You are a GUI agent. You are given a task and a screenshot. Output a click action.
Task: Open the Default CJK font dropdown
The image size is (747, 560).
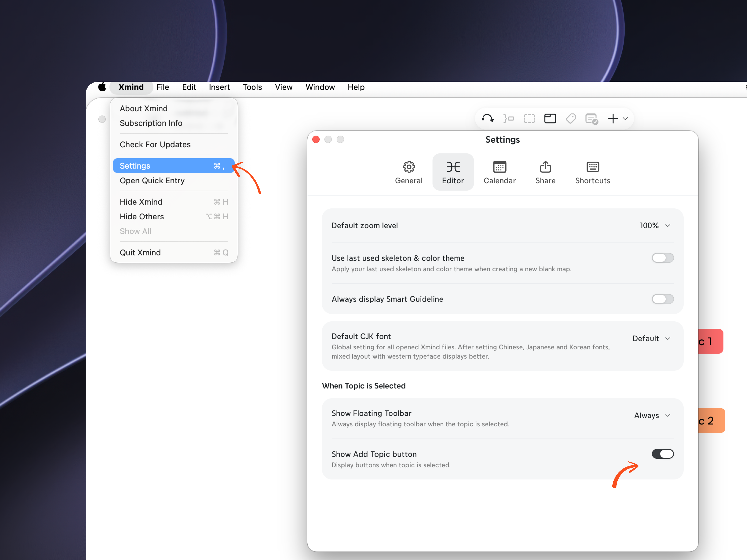(x=651, y=339)
